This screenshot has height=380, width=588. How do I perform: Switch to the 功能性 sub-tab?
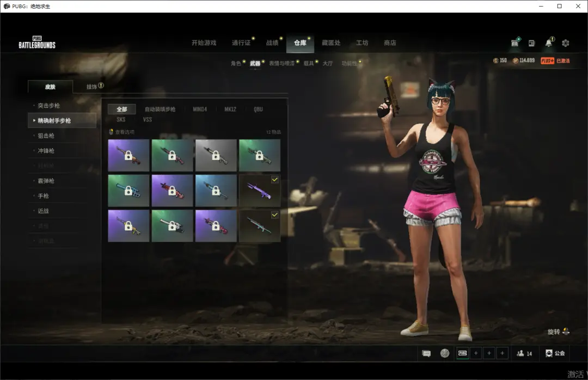pyautogui.click(x=349, y=63)
